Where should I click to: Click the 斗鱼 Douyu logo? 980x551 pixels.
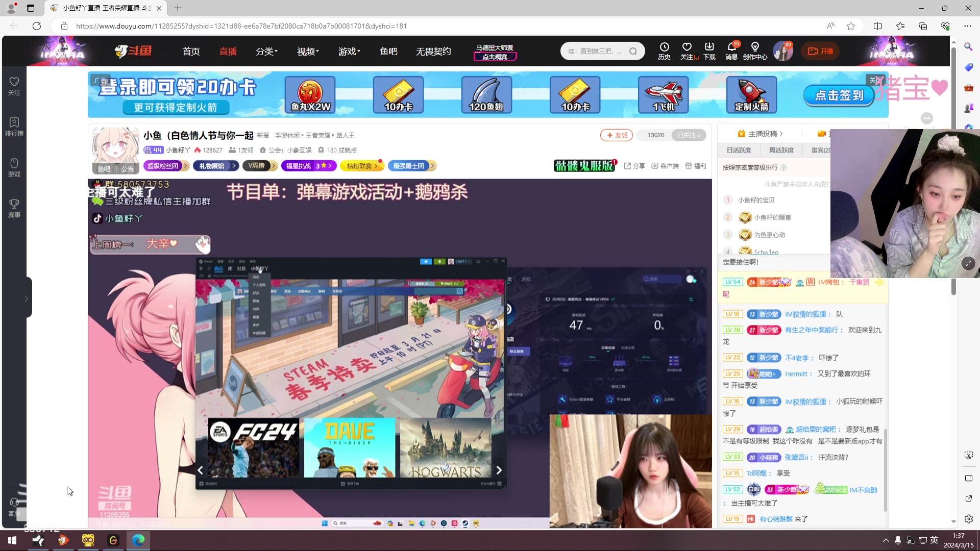click(x=133, y=51)
